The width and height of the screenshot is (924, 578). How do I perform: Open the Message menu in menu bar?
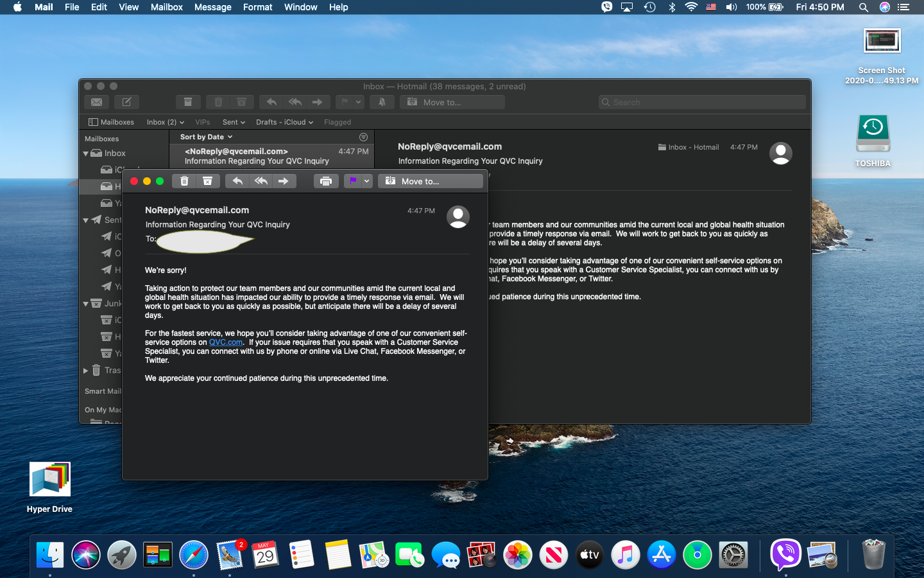tap(212, 7)
